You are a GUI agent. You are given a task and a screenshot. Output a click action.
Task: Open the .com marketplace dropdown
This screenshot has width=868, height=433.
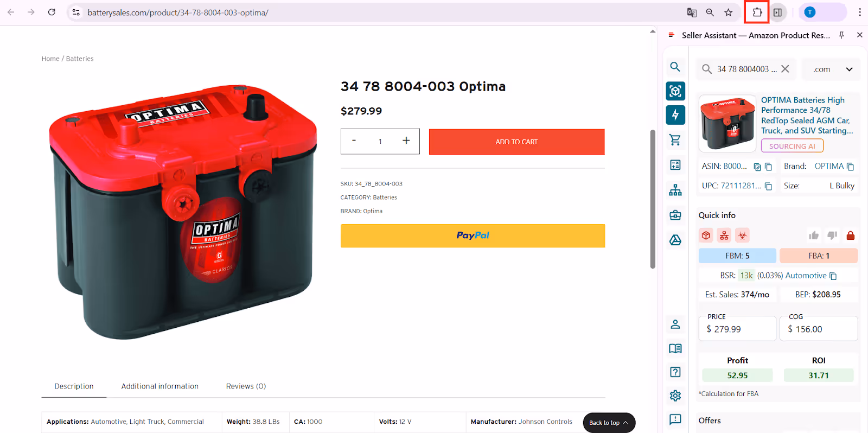[x=831, y=69]
